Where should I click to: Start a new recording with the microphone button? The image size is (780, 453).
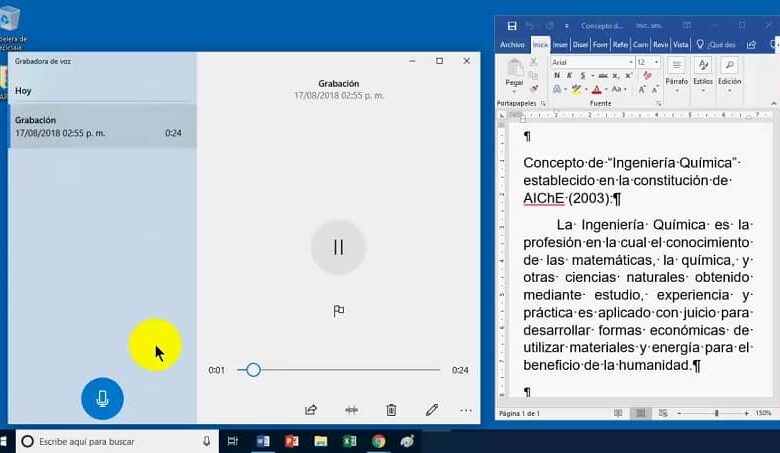(102, 398)
